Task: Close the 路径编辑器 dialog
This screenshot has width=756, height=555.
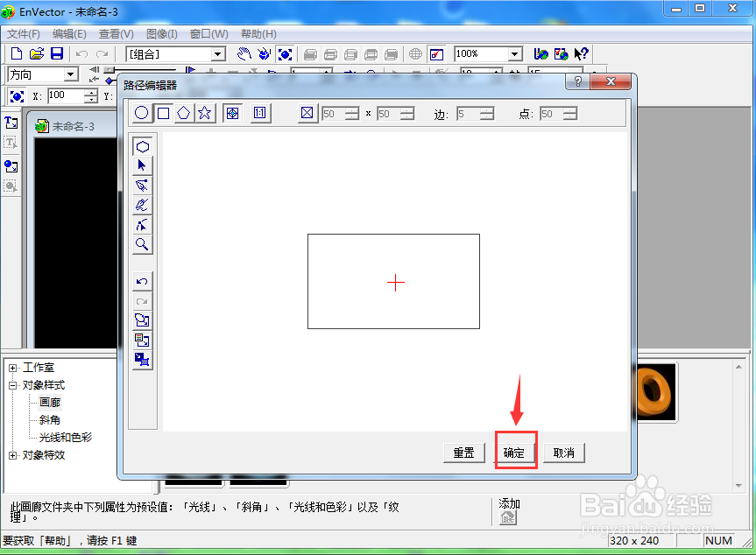Action: pyautogui.click(x=611, y=81)
